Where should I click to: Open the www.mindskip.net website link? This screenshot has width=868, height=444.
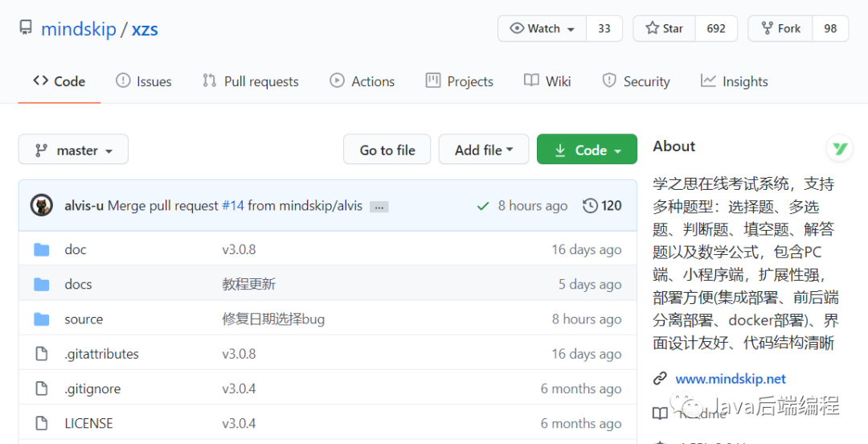(x=730, y=379)
